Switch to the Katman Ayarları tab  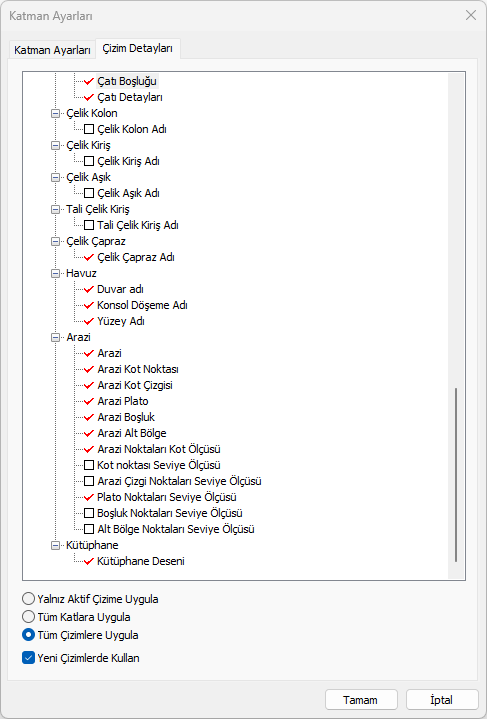52,50
